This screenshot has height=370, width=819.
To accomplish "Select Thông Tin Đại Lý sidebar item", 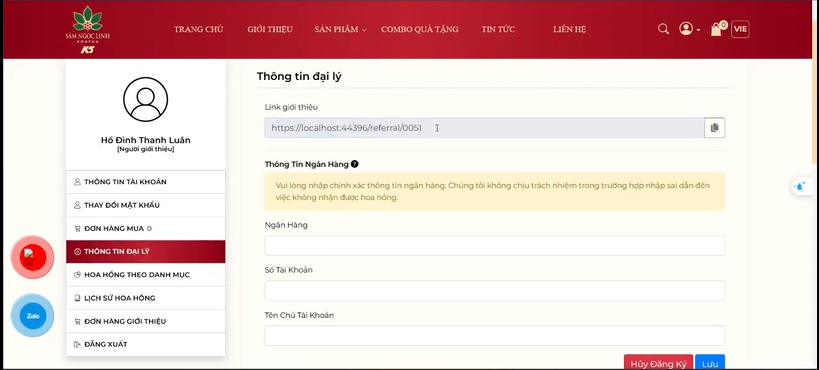I will pos(146,251).
